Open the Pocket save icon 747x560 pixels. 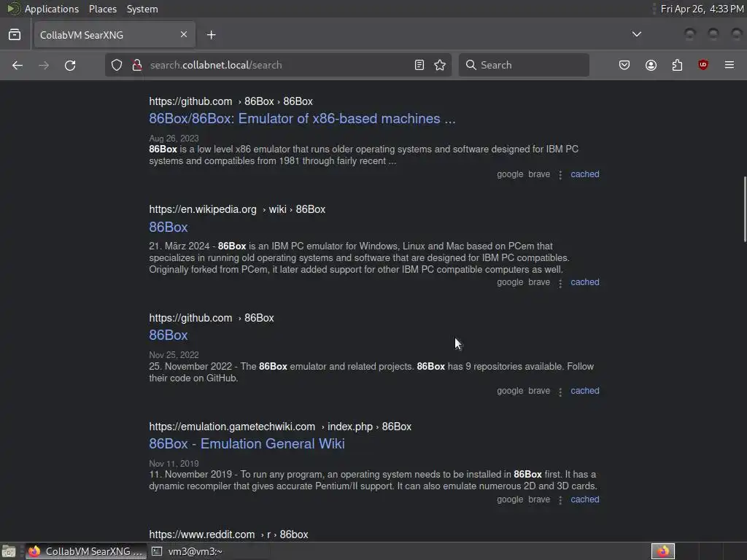pos(624,65)
